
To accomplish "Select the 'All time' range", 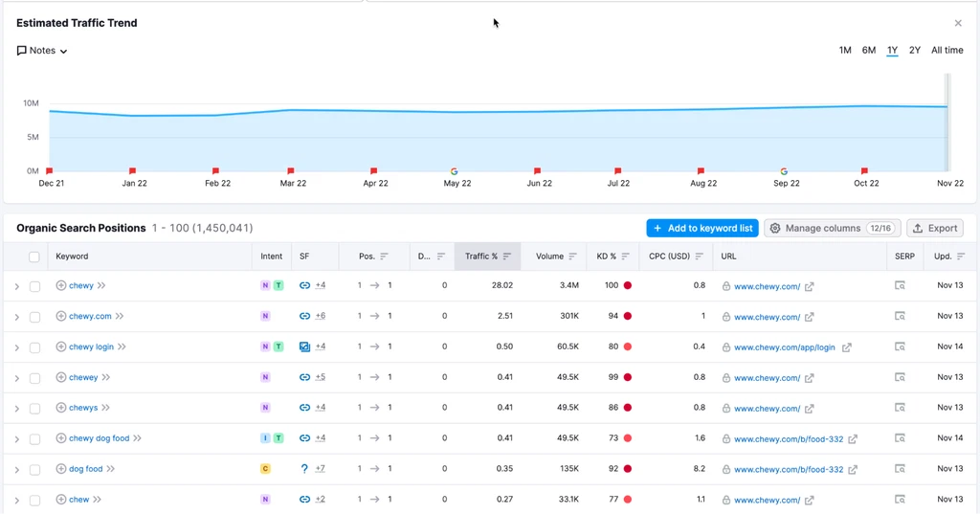I will [947, 51].
